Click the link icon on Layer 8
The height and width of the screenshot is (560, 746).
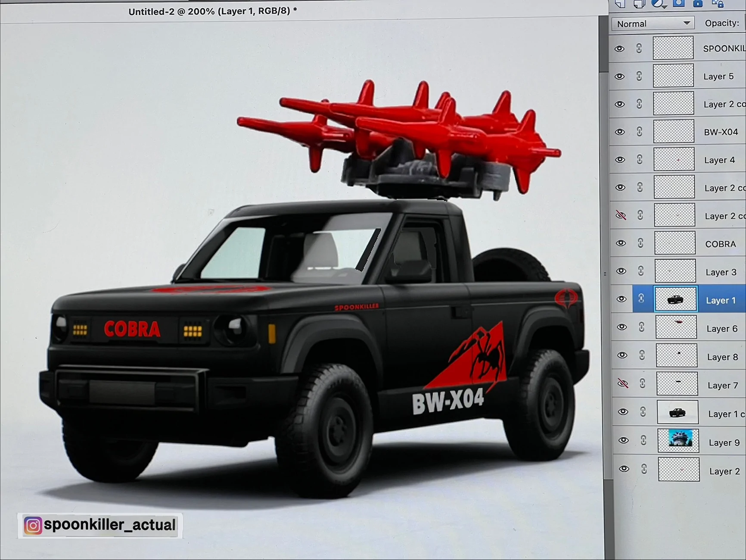pos(642,355)
